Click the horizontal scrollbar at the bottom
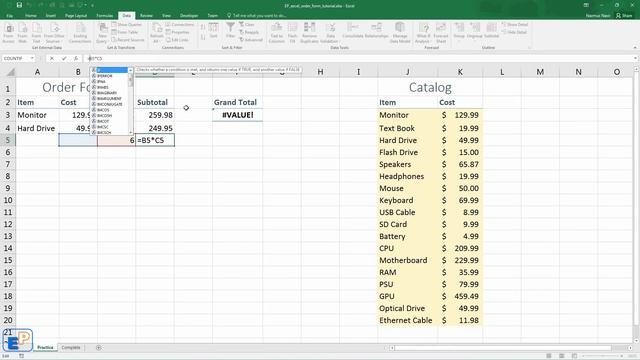The height and width of the screenshot is (360, 640). pyautogui.click(x=503, y=348)
